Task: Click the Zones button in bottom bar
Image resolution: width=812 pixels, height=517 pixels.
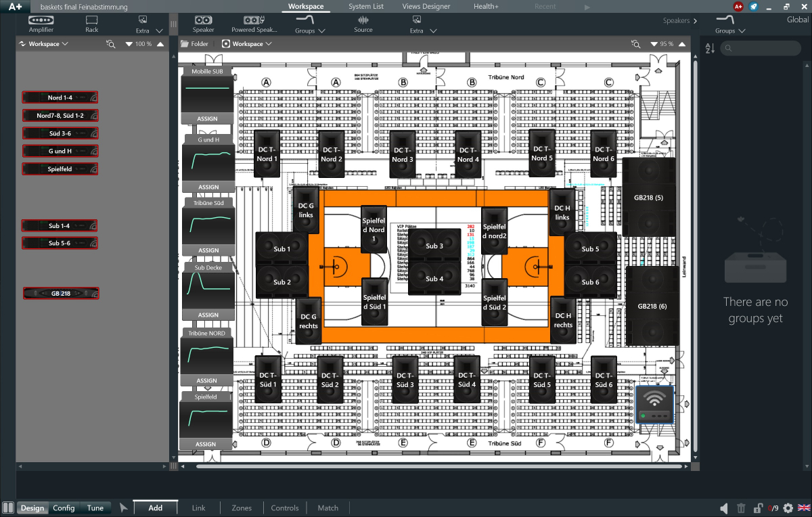Action: tap(242, 508)
